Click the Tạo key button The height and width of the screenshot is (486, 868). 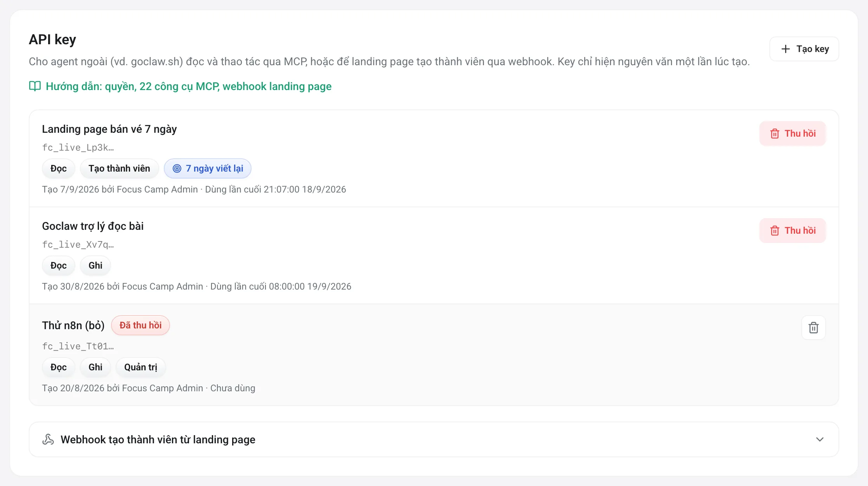pyautogui.click(x=804, y=49)
